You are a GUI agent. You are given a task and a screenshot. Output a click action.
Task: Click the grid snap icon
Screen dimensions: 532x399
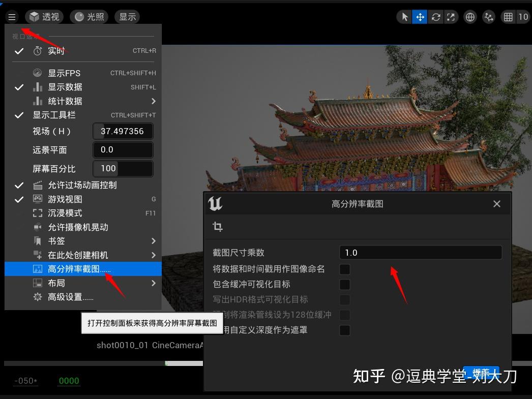508,17
